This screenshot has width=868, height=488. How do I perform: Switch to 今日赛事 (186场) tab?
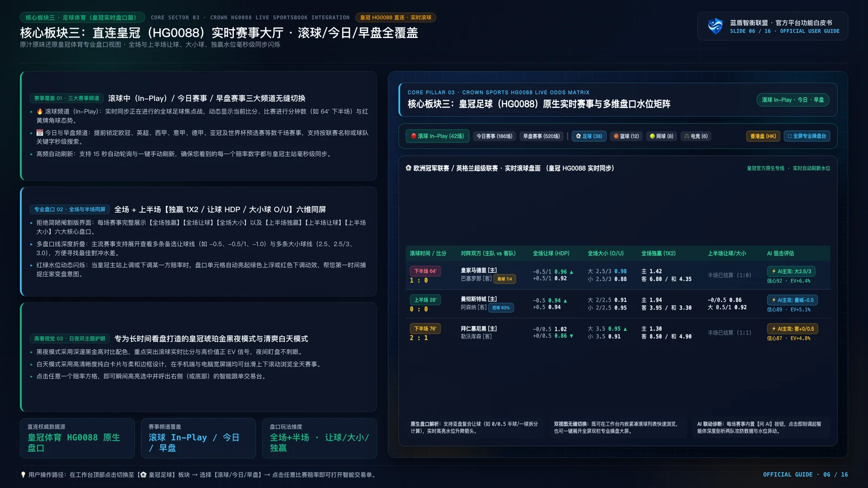point(494,136)
